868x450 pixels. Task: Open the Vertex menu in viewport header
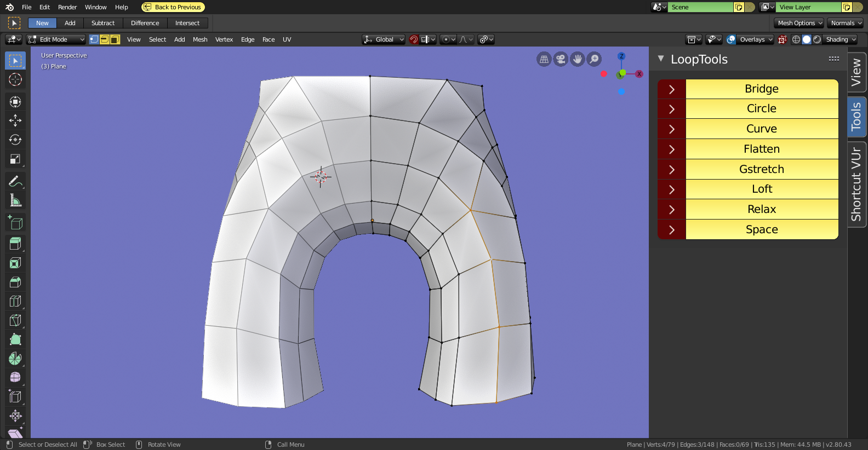point(224,39)
